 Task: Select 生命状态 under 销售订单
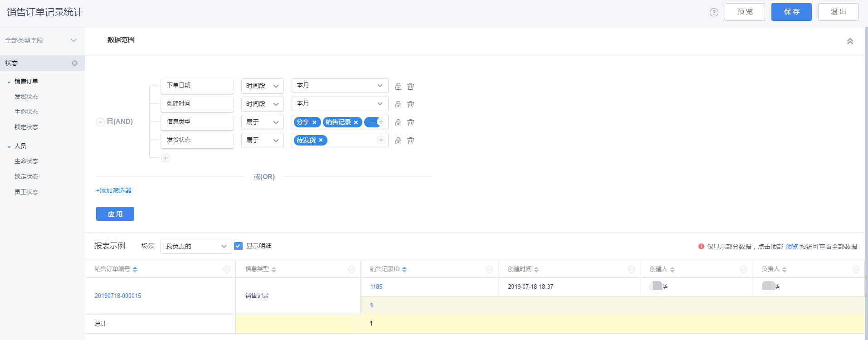point(26,112)
